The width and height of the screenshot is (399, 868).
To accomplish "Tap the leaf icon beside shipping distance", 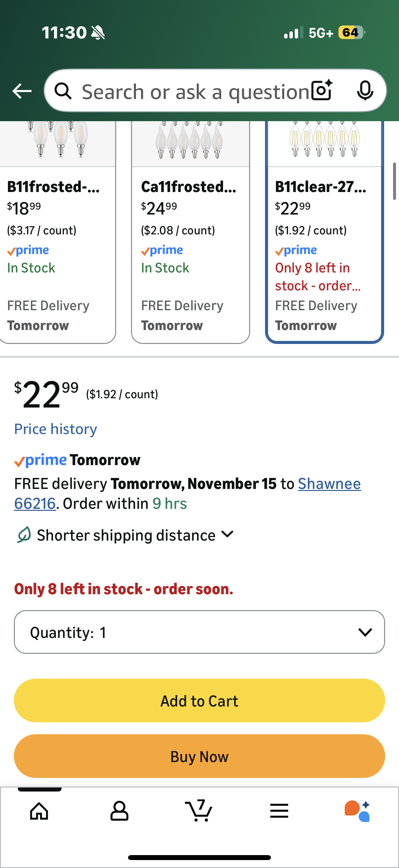I will (x=24, y=535).
